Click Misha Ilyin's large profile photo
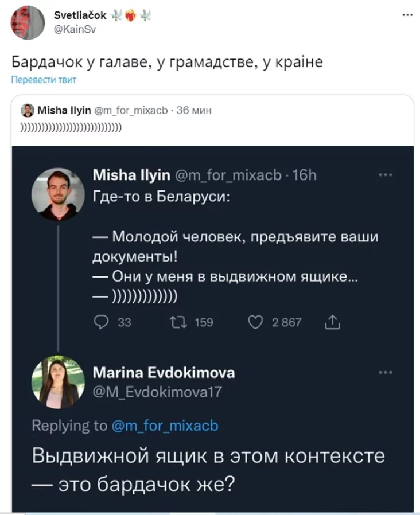The height and width of the screenshot is (515, 420). (x=55, y=194)
